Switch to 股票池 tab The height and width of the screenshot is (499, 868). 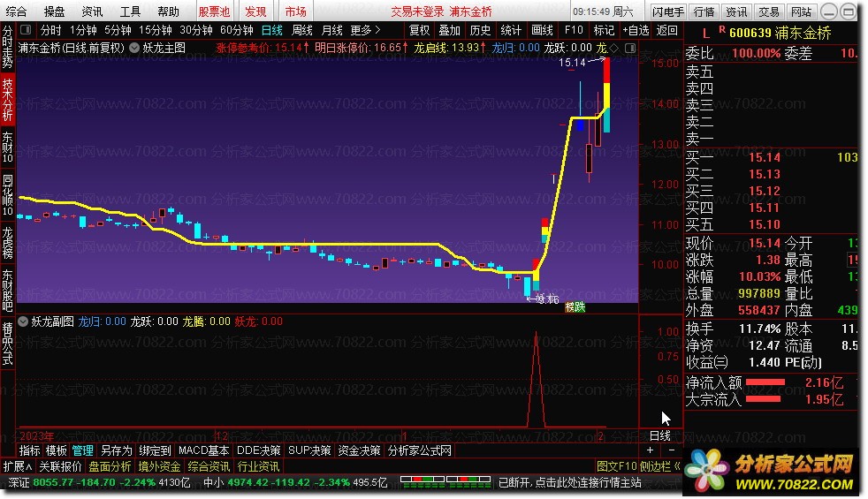[214, 11]
